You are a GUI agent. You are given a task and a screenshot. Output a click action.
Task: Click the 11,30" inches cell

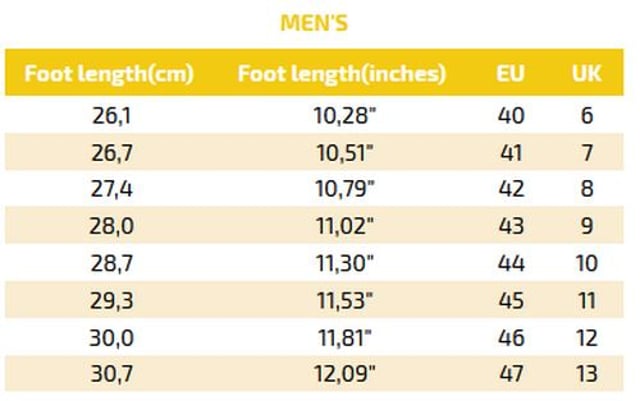(345, 263)
